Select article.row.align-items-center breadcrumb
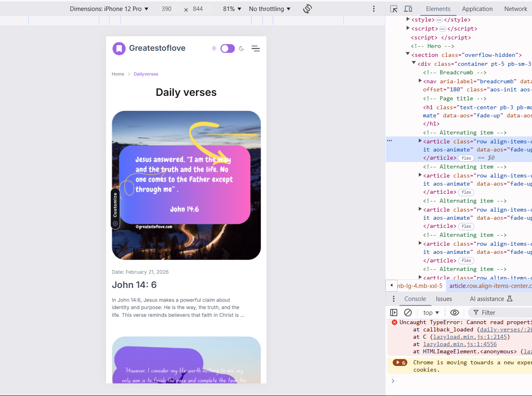This screenshot has width=532, height=396. [x=490, y=286]
